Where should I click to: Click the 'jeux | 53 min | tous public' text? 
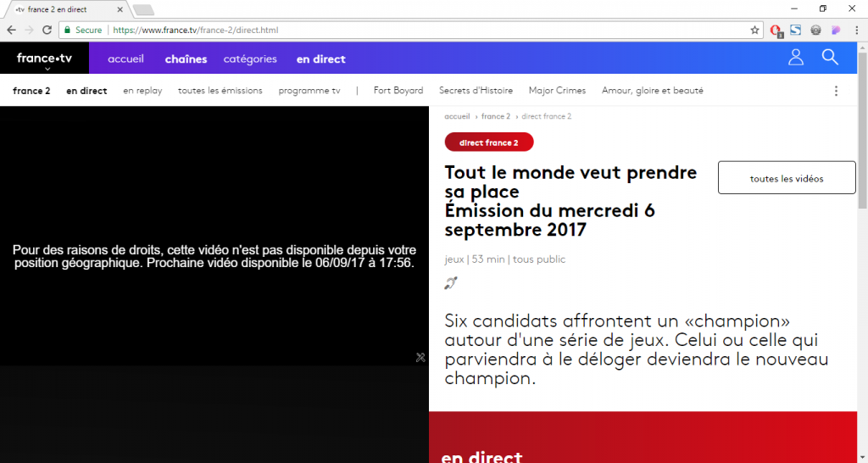click(505, 259)
